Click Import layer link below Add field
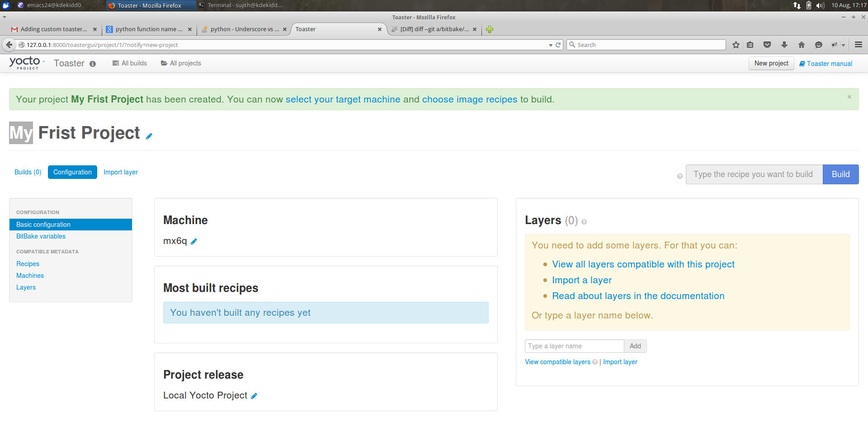868x431 pixels. [x=620, y=362]
